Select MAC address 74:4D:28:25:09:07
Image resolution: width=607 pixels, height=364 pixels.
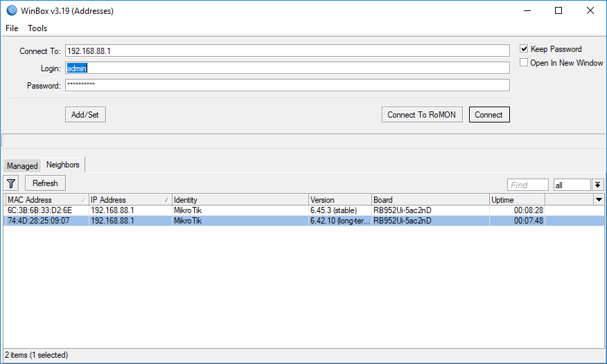pos(39,221)
